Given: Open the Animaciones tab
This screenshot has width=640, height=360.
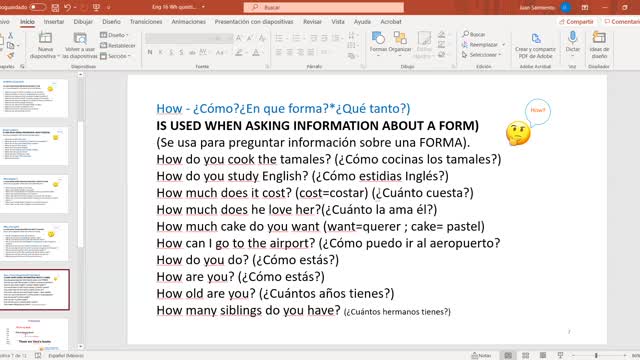Looking at the screenshot, I should pyautogui.click(x=189, y=22).
